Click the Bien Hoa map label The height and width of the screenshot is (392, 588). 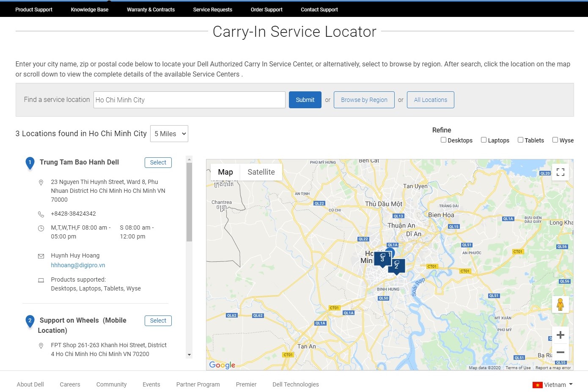(x=441, y=215)
